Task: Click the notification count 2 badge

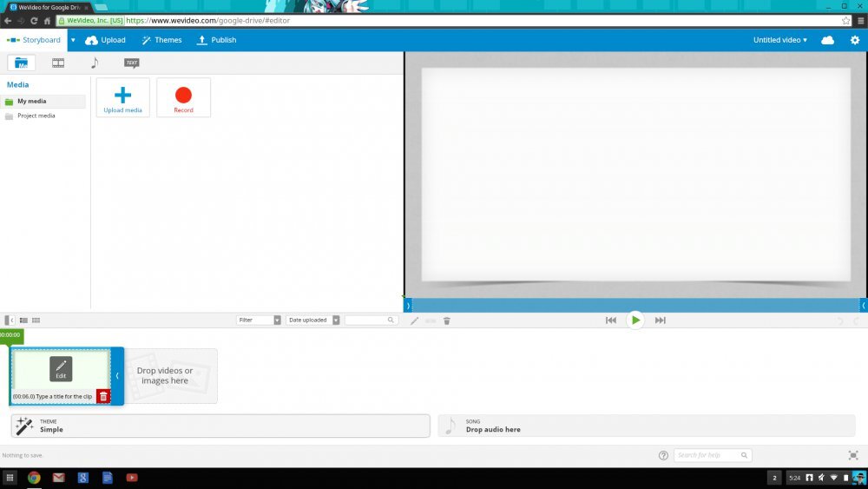Action: click(774, 478)
